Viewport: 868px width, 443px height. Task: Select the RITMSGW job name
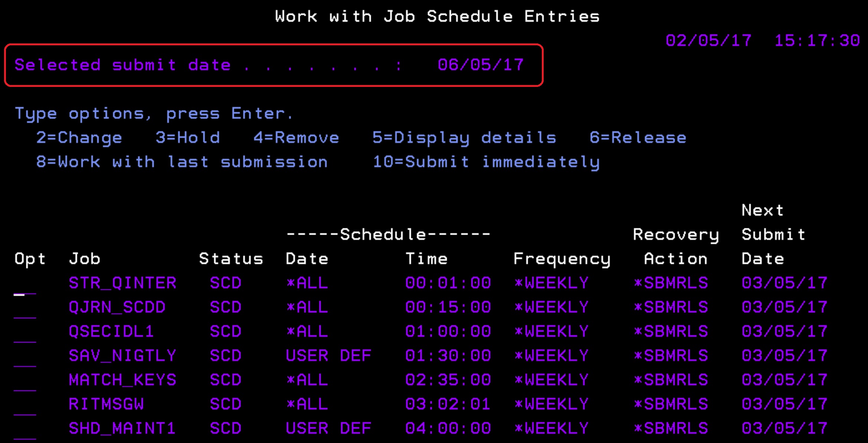pos(106,404)
